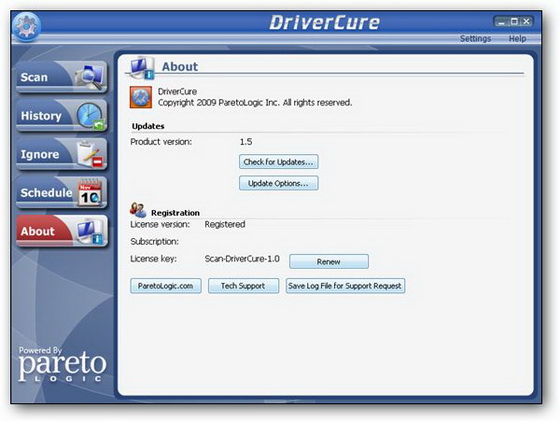Click the Scan magnifier camera icon
This screenshot has width=560, height=422.
tap(90, 76)
